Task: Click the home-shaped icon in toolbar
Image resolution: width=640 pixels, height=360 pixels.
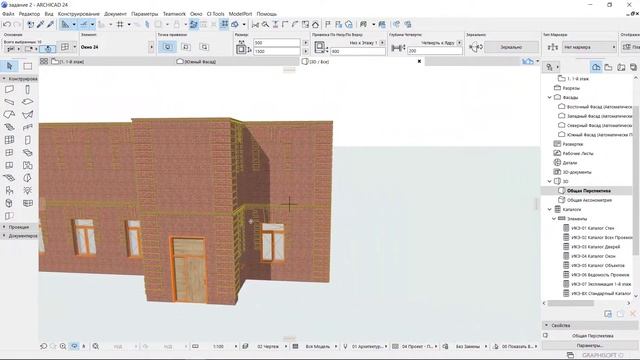Action: [315, 24]
